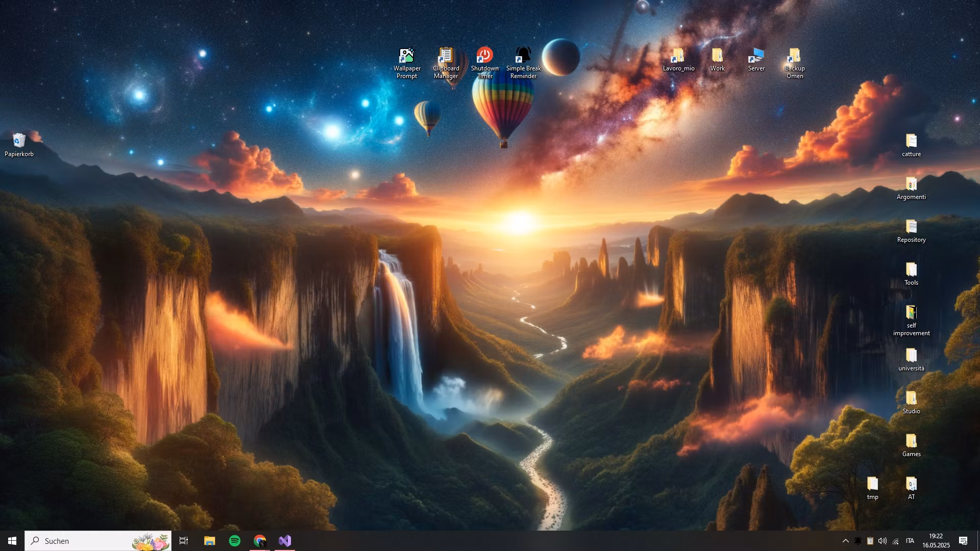Click the Shutdown Timer icon
This screenshot has width=980, height=551.
coord(484,56)
